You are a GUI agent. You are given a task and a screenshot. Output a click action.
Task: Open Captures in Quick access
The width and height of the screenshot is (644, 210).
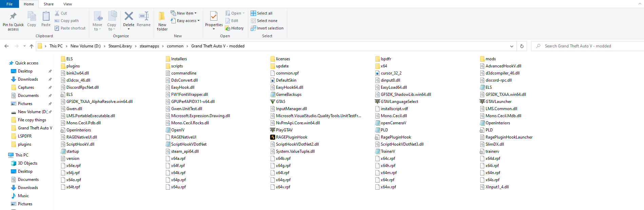click(x=26, y=87)
